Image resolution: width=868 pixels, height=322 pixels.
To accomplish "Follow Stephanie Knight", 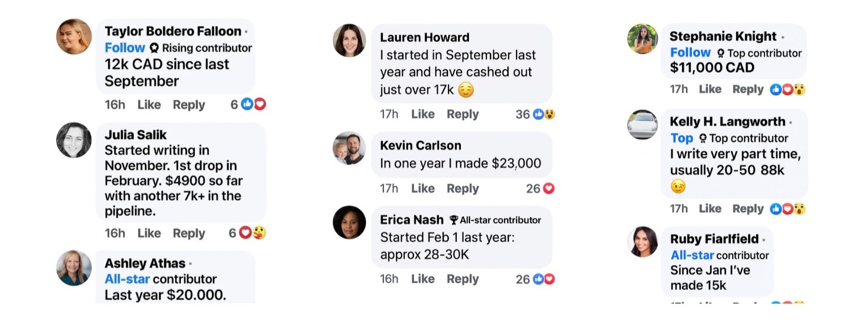I will click(690, 53).
